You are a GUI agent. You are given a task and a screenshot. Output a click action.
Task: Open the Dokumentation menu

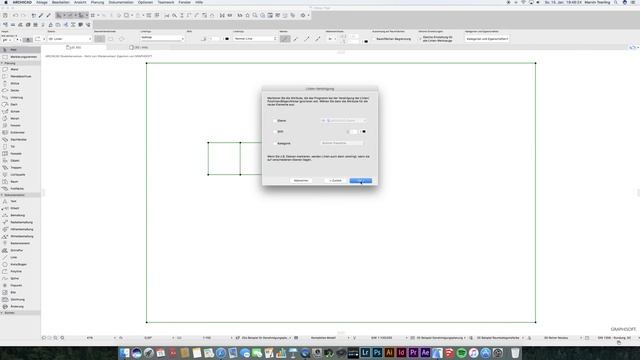(121, 2)
